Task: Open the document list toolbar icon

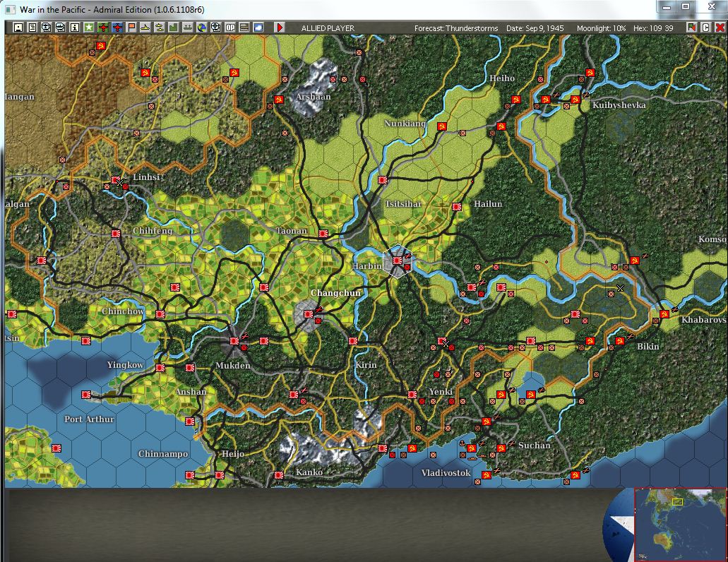Action: point(32,28)
